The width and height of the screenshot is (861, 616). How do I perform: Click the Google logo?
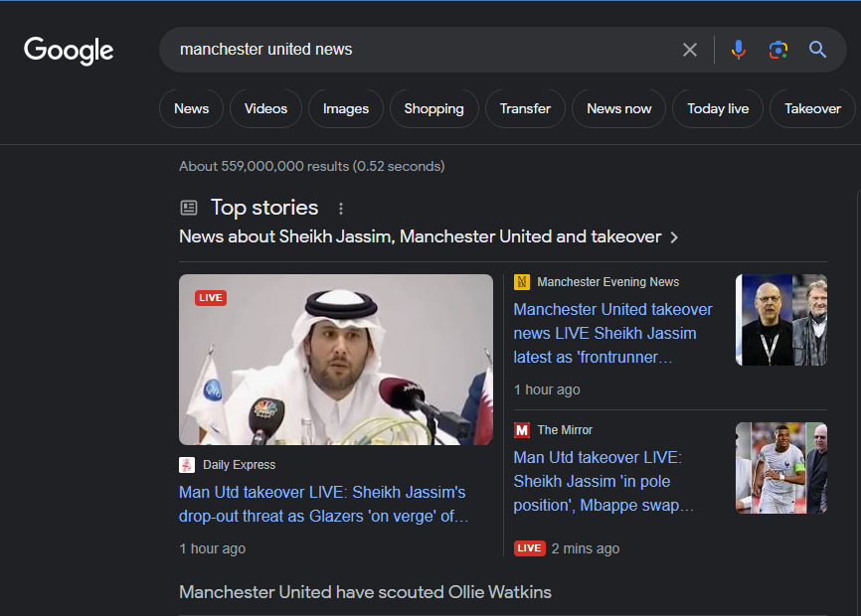(x=69, y=51)
